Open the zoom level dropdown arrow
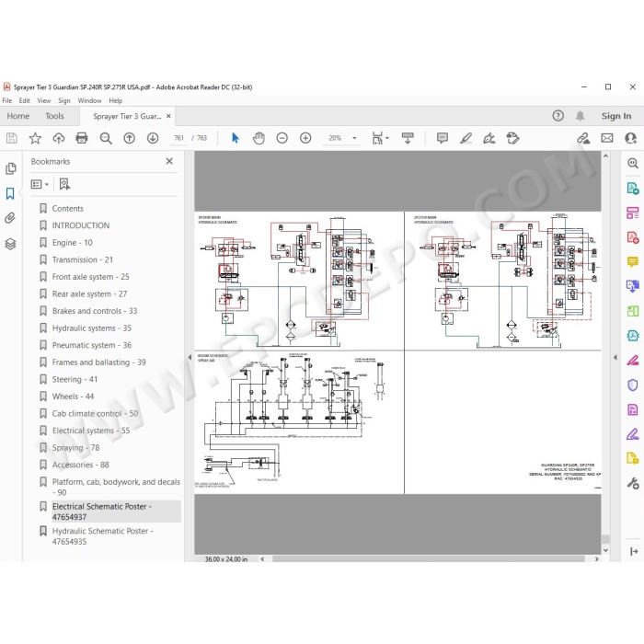The image size is (644, 644). coord(354,138)
